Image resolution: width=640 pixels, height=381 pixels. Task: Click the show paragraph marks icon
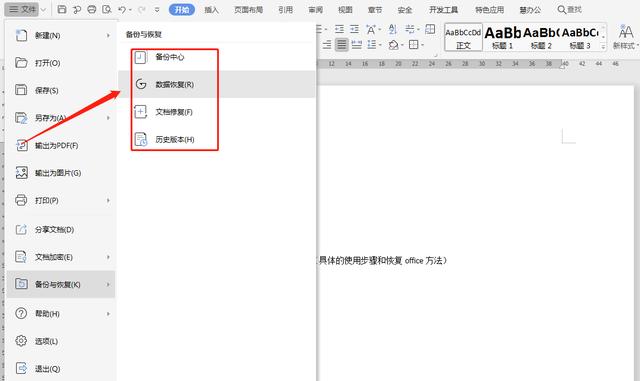click(410, 29)
